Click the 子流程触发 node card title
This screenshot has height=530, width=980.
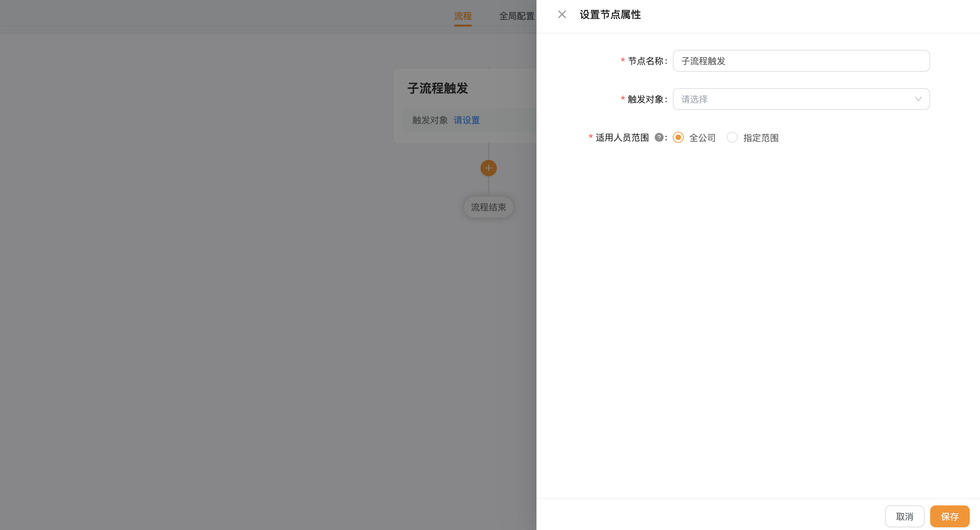[437, 88]
